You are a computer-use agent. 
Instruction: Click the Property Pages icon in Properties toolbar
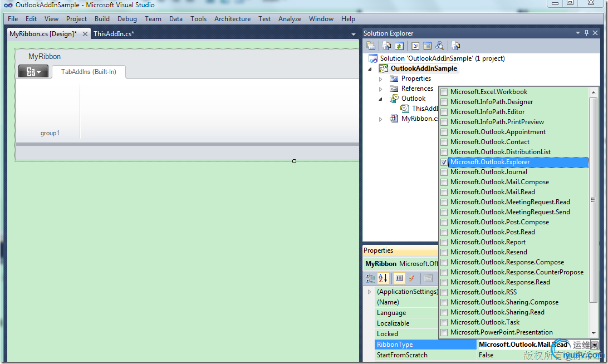(428, 278)
